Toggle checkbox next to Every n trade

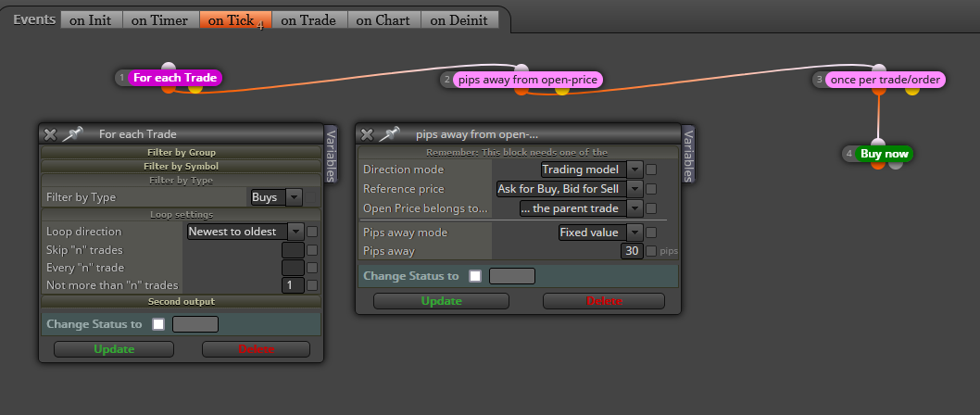[x=312, y=268]
